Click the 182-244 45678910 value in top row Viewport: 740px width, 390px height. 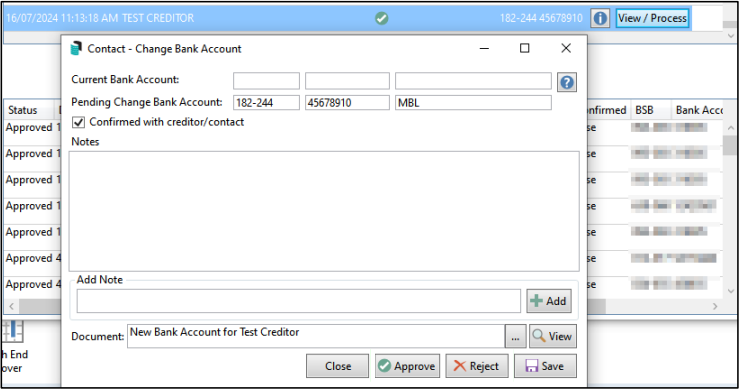541,18
